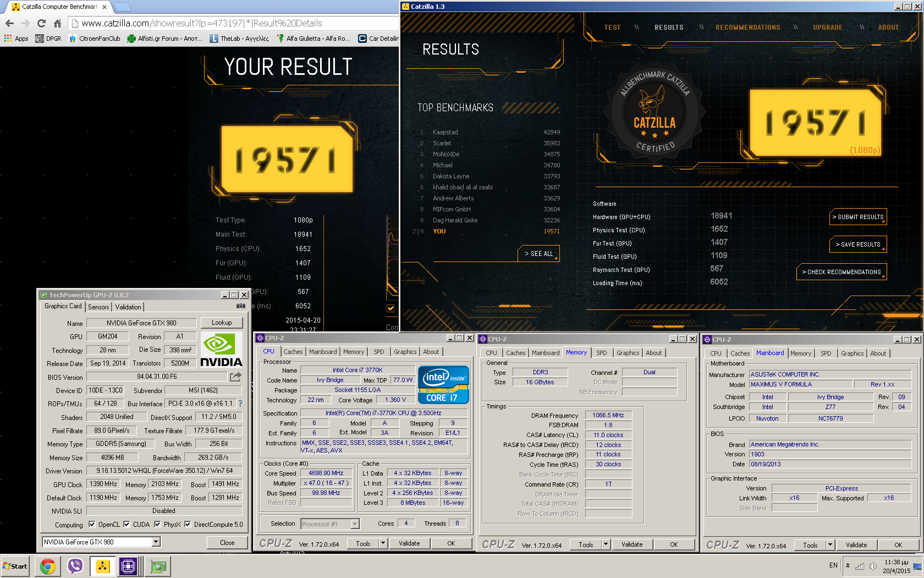Image resolution: width=924 pixels, height=578 pixels.
Task: Open Viber from the taskbar
Action: pyautogui.click(x=75, y=566)
